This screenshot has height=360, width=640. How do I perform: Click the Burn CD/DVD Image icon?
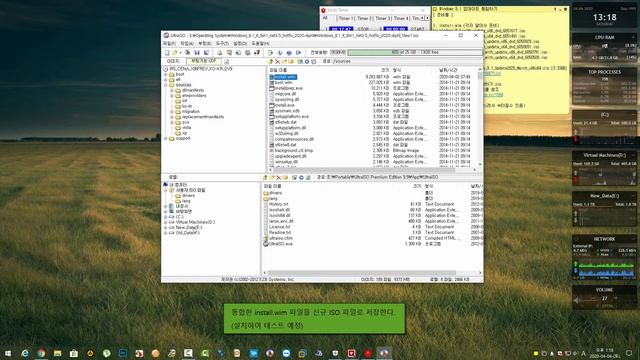click(x=257, y=53)
